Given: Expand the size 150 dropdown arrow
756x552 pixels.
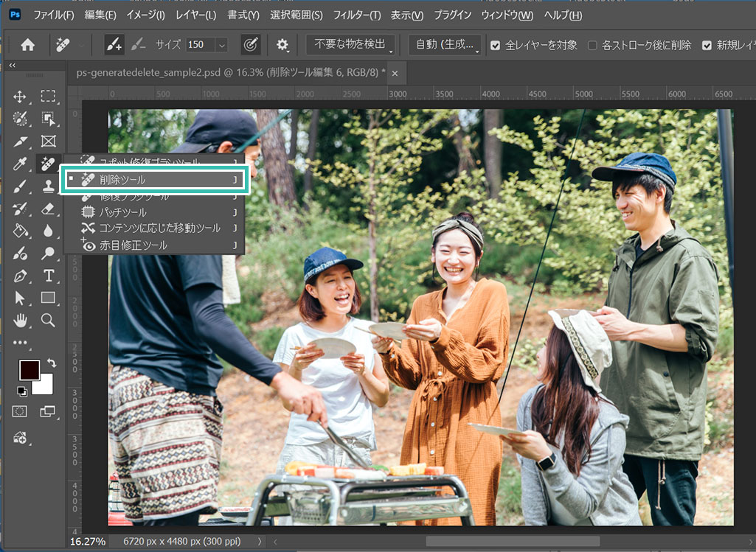Looking at the screenshot, I should tap(222, 45).
